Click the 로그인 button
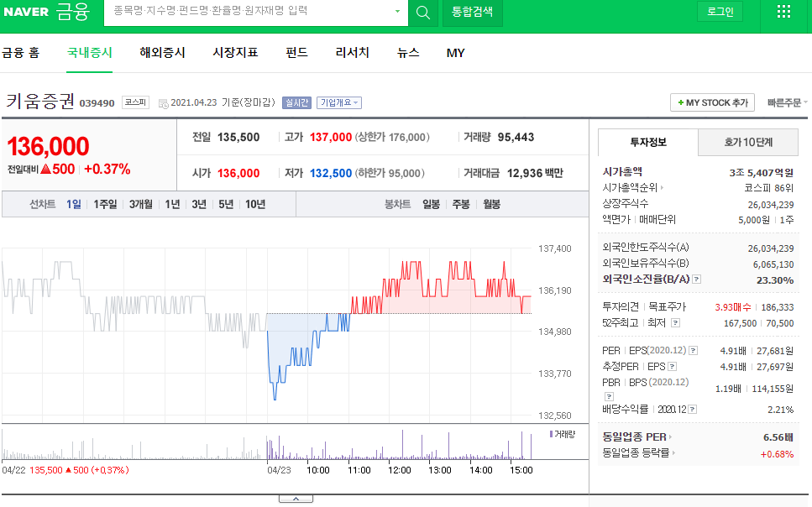Screen dimensions: 812x507 [720, 12]
